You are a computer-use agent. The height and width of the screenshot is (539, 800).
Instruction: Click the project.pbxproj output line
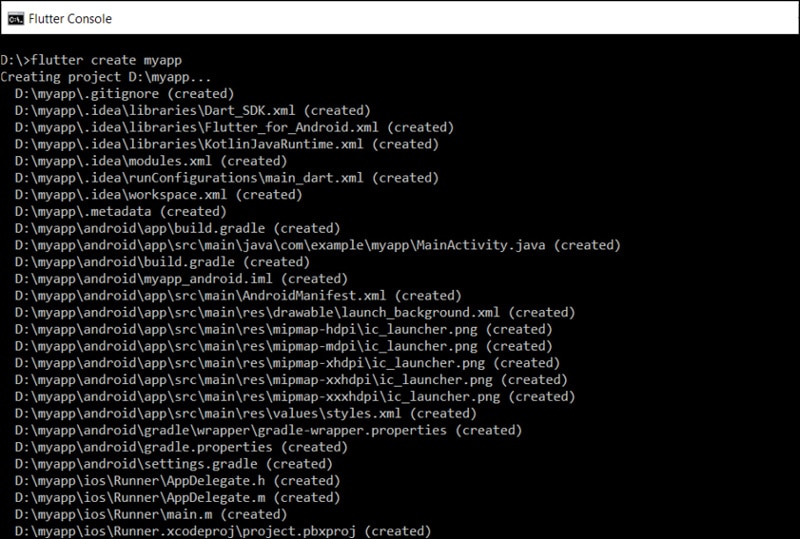222,531
